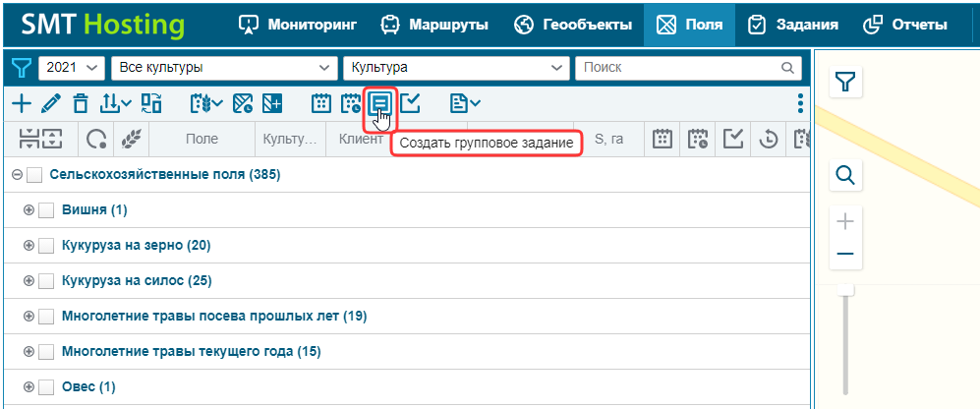Open the Задания tab

(x=793, y=25)
